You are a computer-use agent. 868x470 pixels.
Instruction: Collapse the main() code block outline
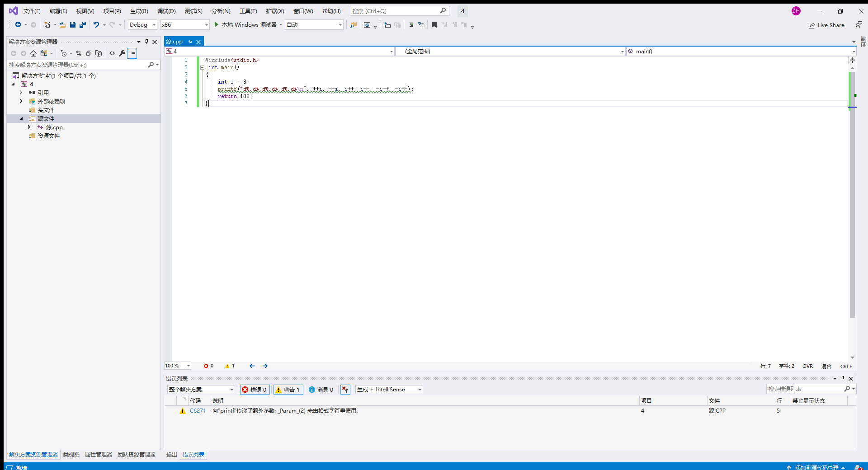pos(202,67)
